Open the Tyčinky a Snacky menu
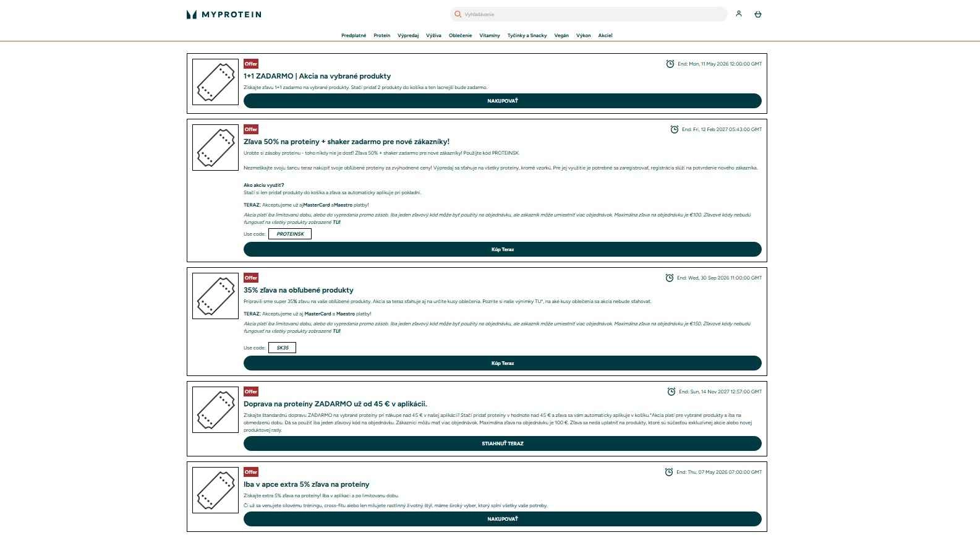The width and height of the screenshot is (980, 535). 527,35
